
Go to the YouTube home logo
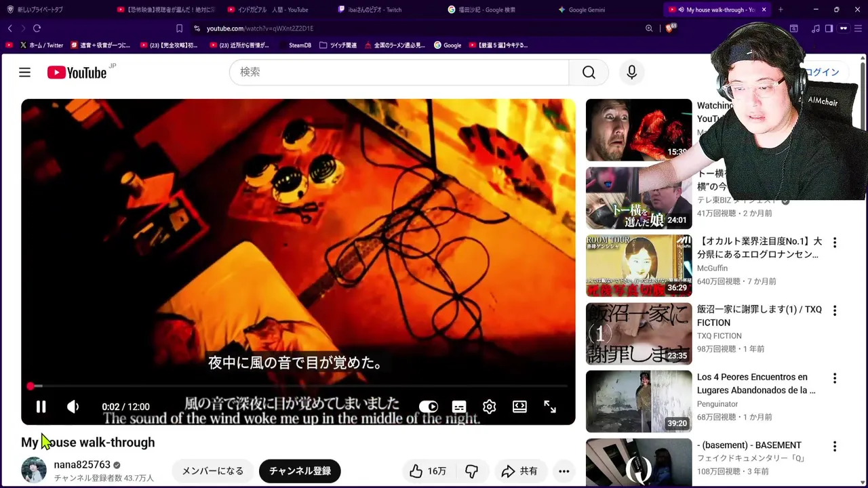tap(77, 73)
